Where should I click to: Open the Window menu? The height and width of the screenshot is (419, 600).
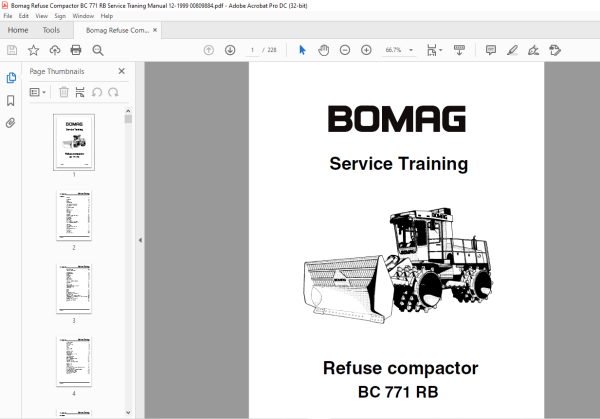83,16
